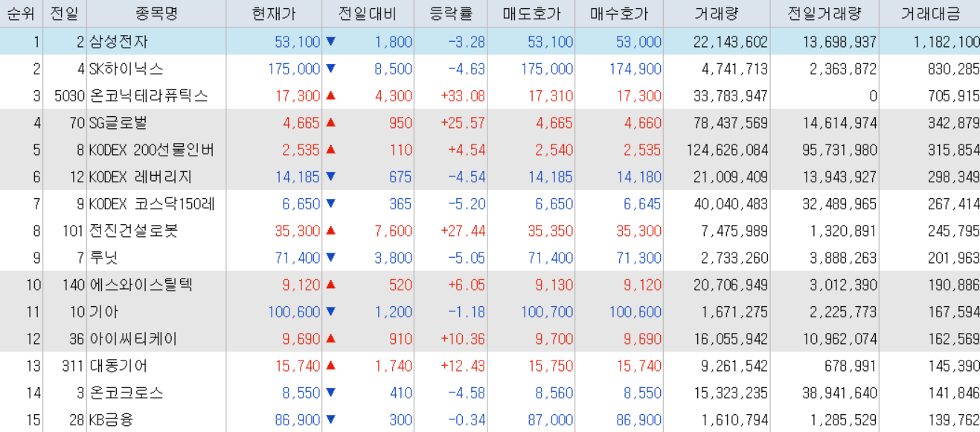980x432 pixels.
Task: Sort by the 등락률 column header
Action: coord(451,13)
